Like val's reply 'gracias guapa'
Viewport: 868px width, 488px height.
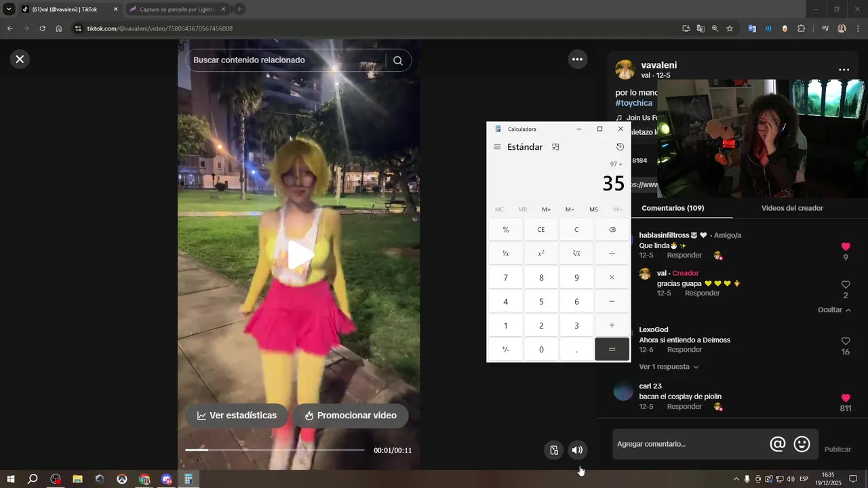click(846, 285)
